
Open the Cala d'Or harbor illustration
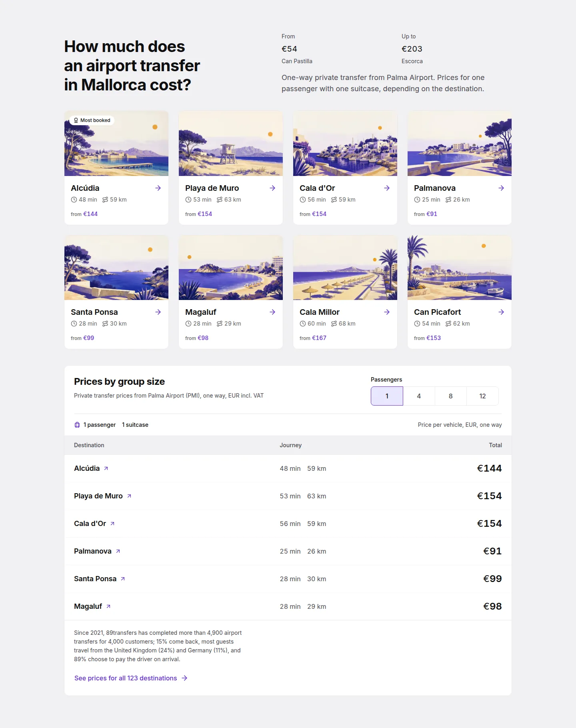[x=345, y=144]
